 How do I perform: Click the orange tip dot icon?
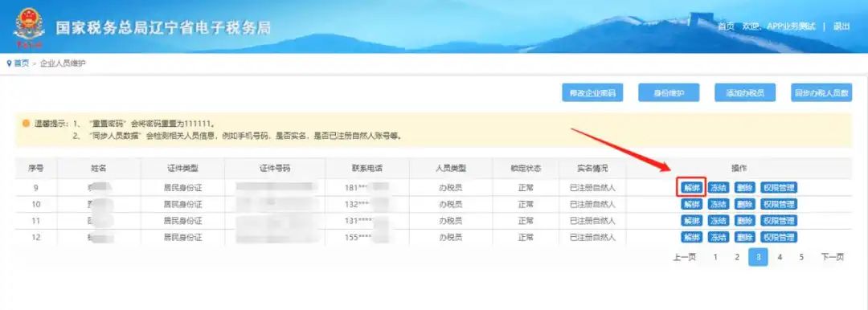(x=26, y=123)
